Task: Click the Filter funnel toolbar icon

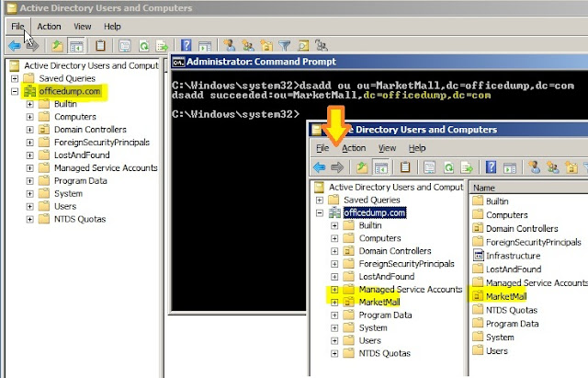Action: coord(285,46)
